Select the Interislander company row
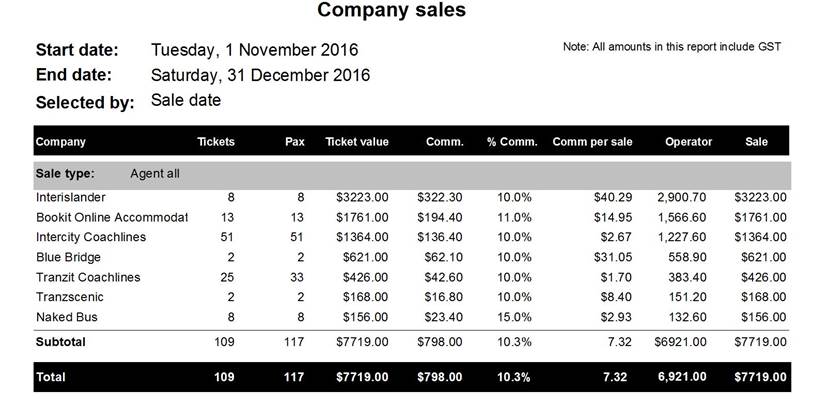Screen dimensions: 813x402 [x=412, y=197]
